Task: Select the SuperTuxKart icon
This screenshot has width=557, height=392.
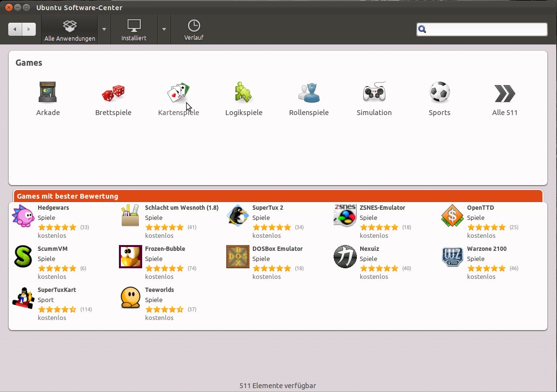Action: pyautogui.click(x=23, y=298)
